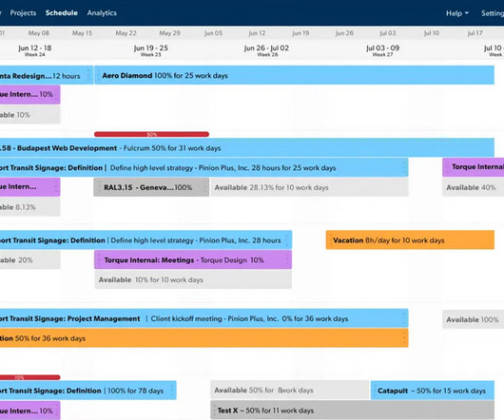This screenshot has height=420, width=504.
Task: Open the Budapest Web Development assignment
Action: click(247, 147)
